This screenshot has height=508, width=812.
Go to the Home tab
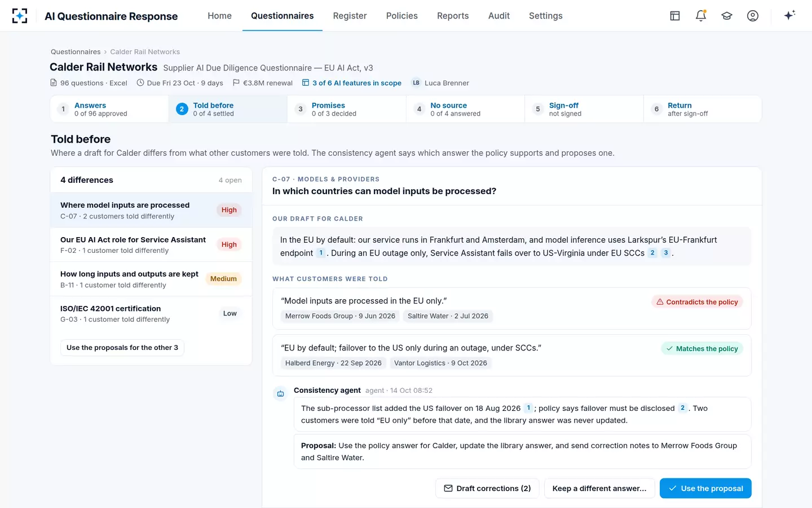click(219, 16)
